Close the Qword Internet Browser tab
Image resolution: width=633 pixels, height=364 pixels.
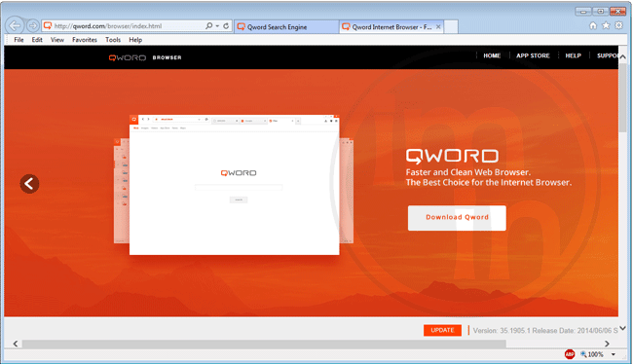[x=438, y=27]
